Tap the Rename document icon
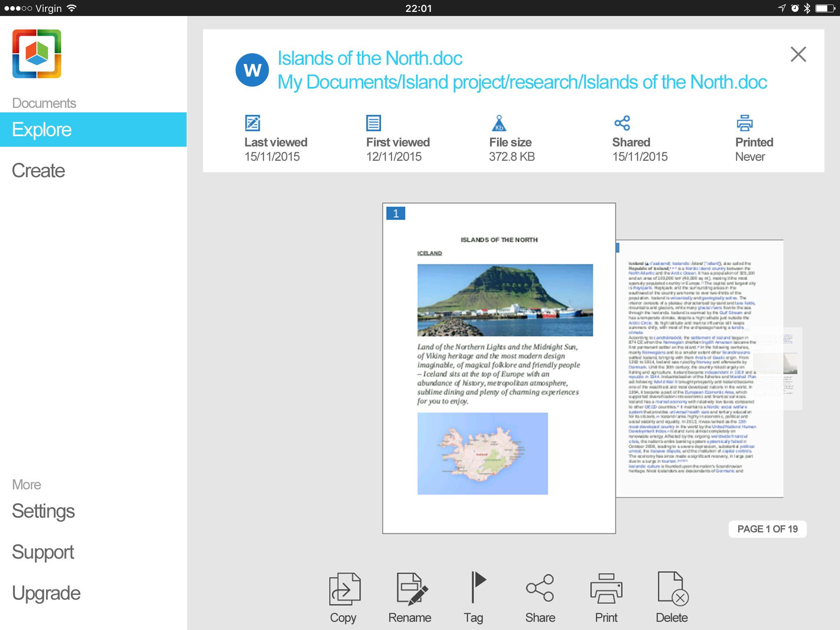This screenshot has height=630, width=840. point(411,589)
